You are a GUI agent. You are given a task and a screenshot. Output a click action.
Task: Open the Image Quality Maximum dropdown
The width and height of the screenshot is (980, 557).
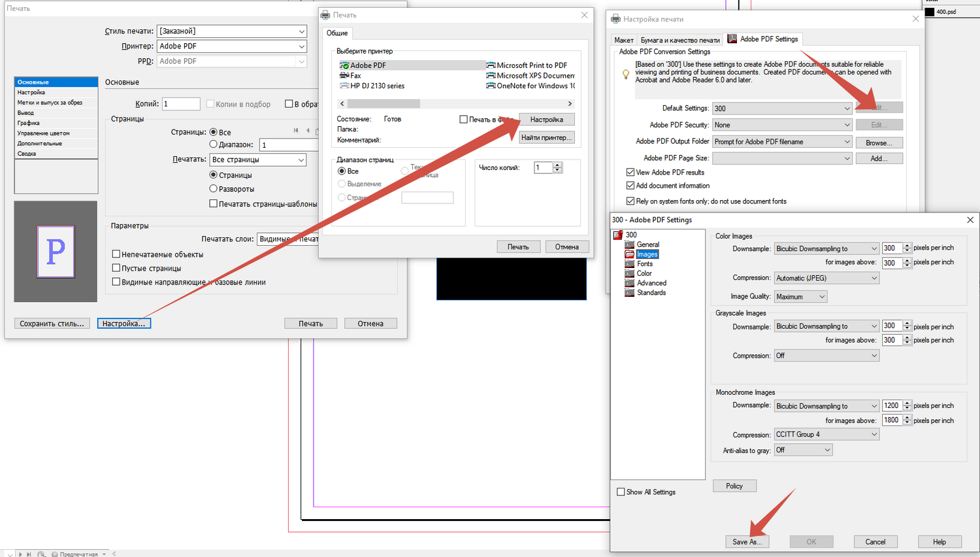pos(800,297)
